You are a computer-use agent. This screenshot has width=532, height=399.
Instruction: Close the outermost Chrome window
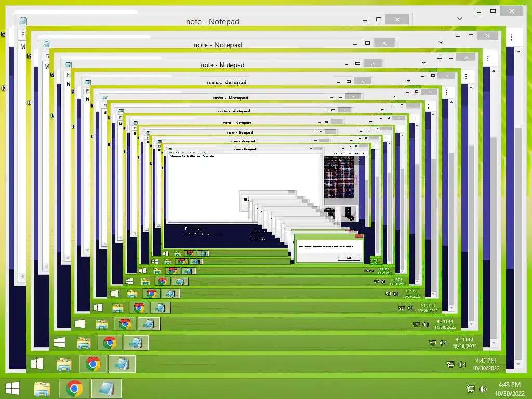coord(512,11)
